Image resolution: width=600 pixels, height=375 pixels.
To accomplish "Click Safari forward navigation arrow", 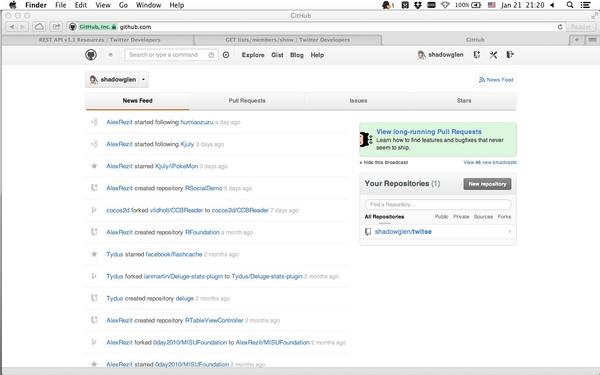I will click(x=22, y=27).
